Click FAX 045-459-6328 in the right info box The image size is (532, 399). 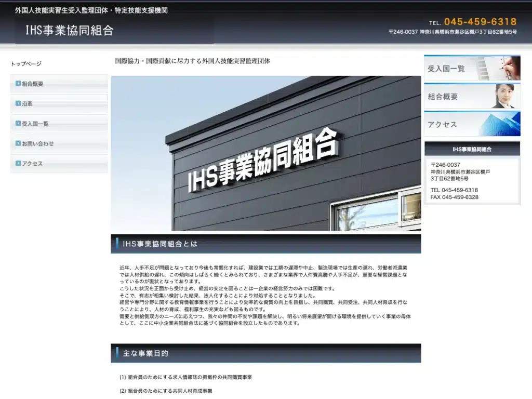454,197
